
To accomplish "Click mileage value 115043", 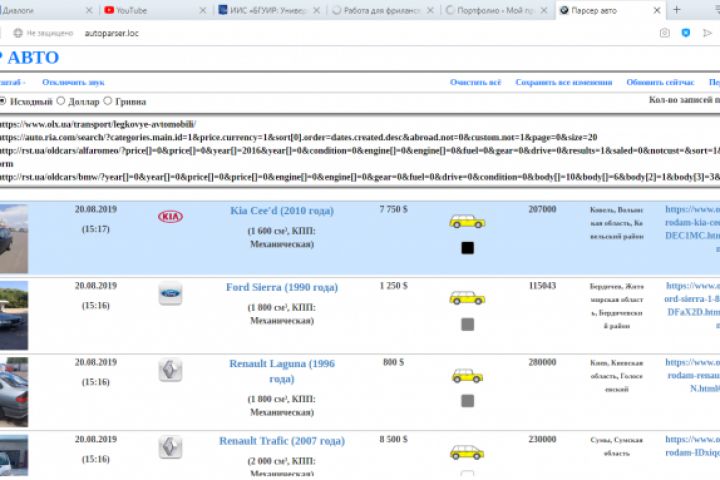I will click(542, 286).
